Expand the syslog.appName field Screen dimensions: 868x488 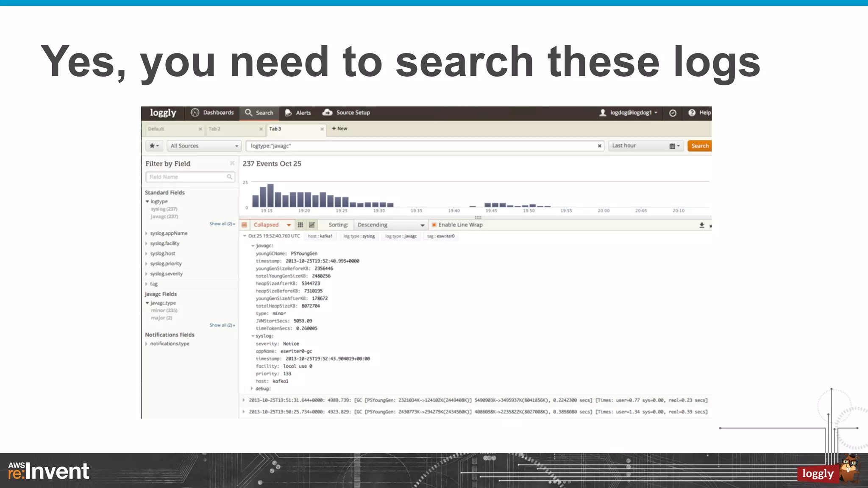click(146, 233)
